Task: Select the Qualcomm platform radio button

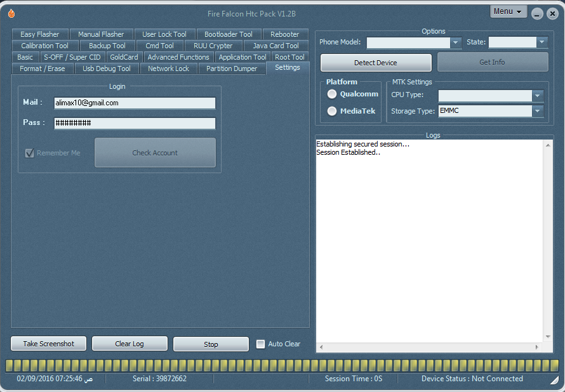Action: click(x=332, y=95)
